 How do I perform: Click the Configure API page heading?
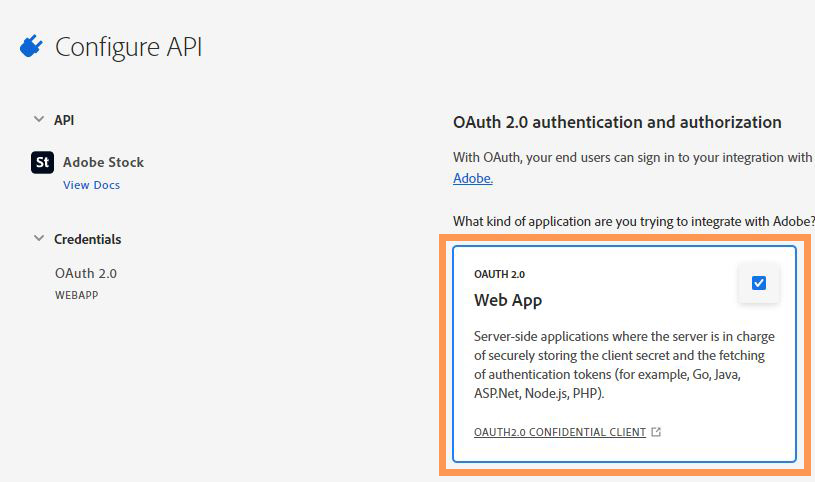[x=128, y=47]
